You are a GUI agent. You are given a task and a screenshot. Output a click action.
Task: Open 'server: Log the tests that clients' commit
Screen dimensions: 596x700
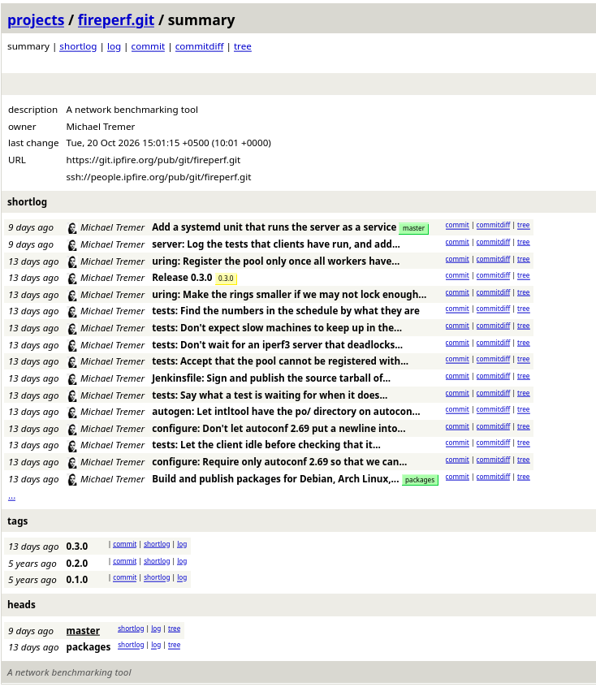[x=276, y=244]
